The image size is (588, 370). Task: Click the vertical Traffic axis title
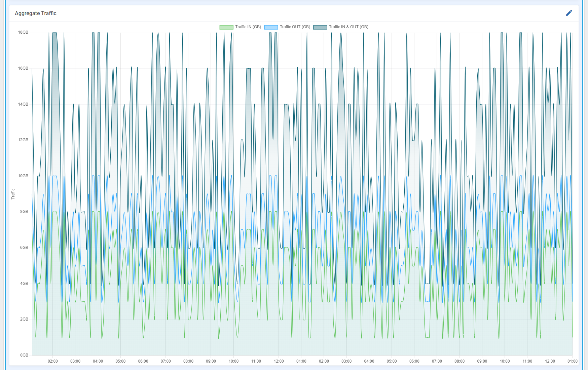coord(13,194)
